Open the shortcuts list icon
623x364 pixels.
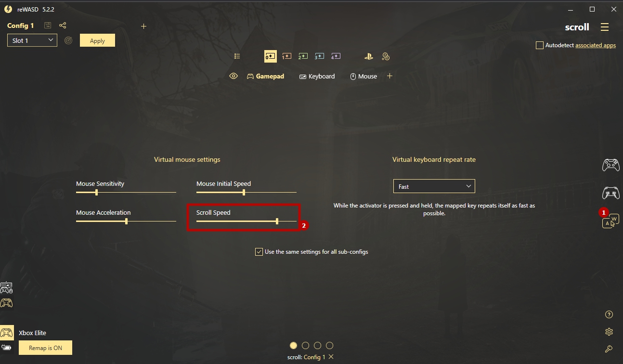pos(237,56)
